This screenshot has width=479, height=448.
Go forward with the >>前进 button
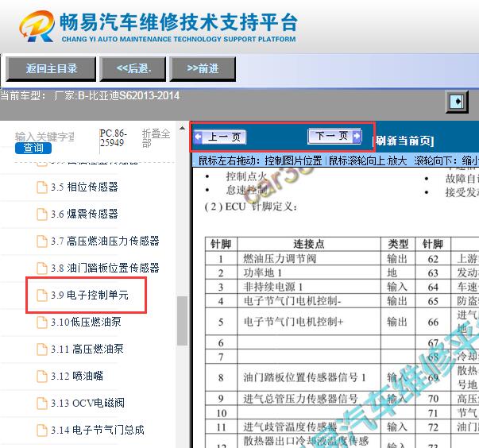click(x=203, y=69)
